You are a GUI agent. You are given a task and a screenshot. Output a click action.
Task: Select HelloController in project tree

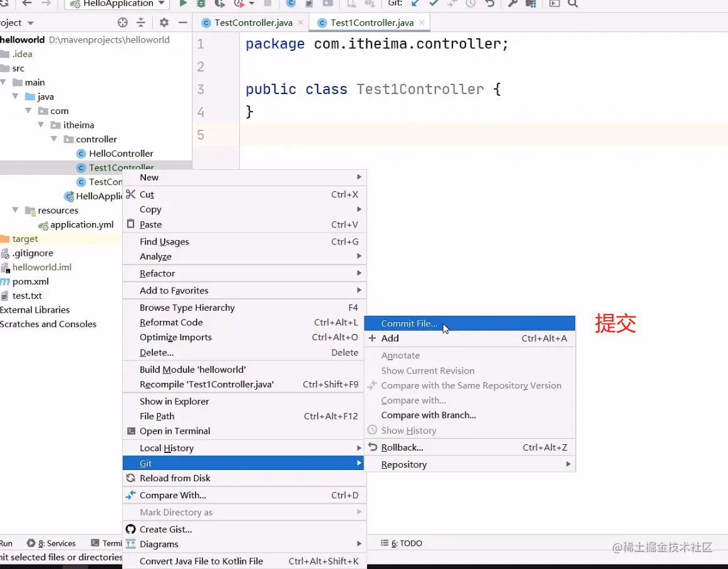pyautogui.click(x=121, y=154)
